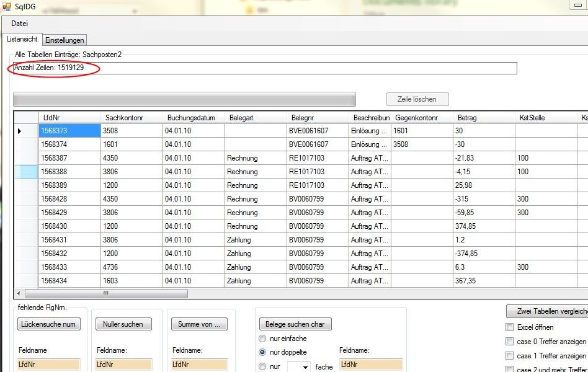
Task: Click Belegart cell in row 1568431
Action: [x=256, y=239]
